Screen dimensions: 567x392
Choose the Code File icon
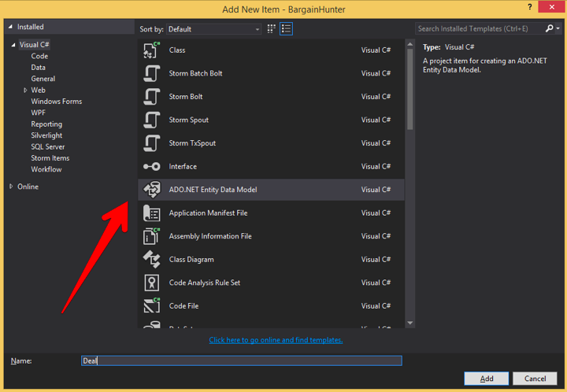tap(151, 306)
